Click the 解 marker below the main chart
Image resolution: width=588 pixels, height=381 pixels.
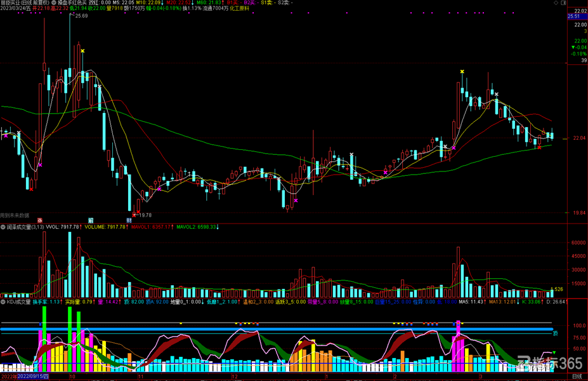tap(91, 220)
